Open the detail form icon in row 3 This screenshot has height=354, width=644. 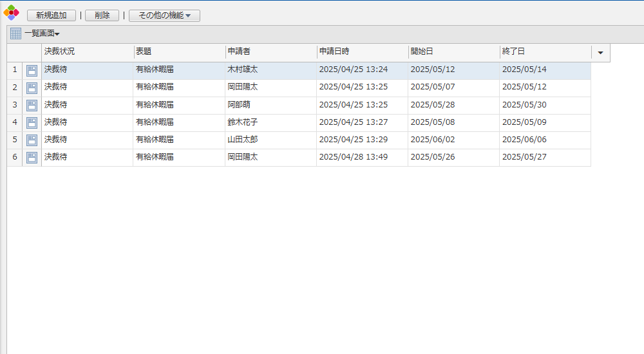[32, 105]
